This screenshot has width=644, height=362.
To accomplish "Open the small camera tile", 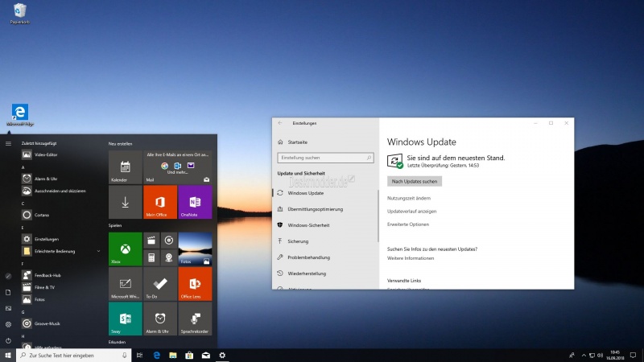I will (x=169, y=257).
